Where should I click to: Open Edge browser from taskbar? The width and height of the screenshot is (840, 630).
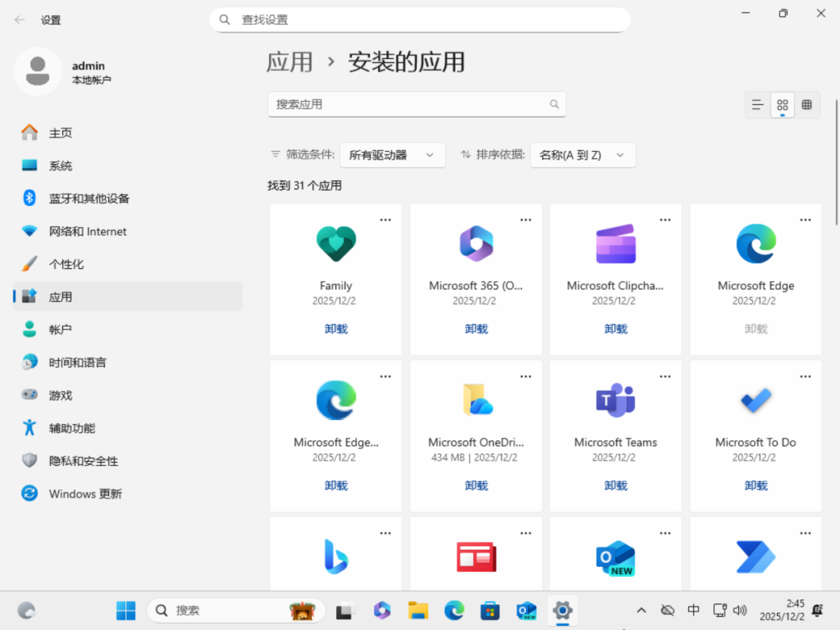453,611
